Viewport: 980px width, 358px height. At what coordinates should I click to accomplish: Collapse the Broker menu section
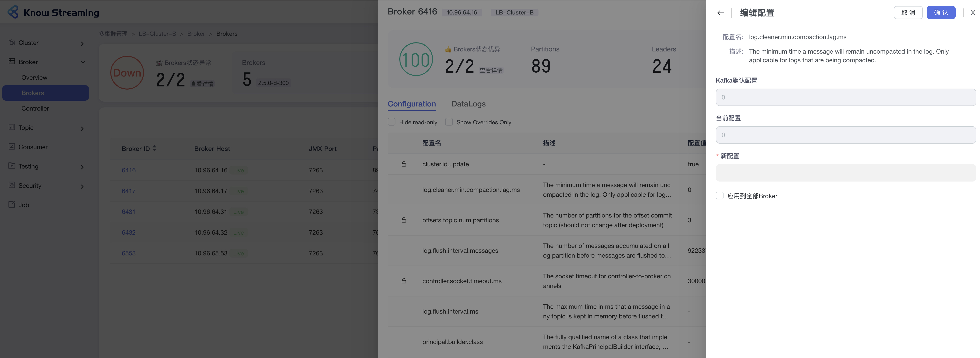coord(83,62)
